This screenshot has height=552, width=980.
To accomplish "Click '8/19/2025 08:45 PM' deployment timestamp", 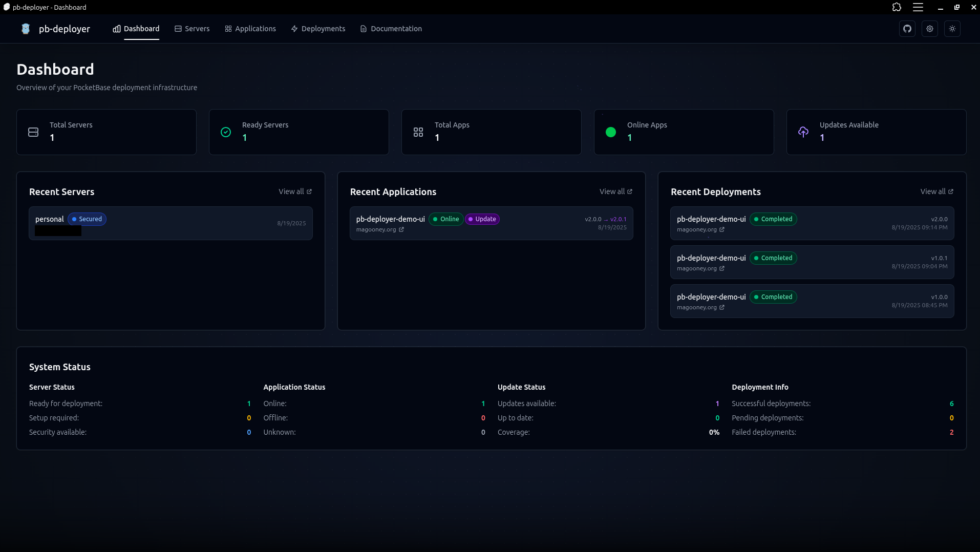I will tap(920, 305).
